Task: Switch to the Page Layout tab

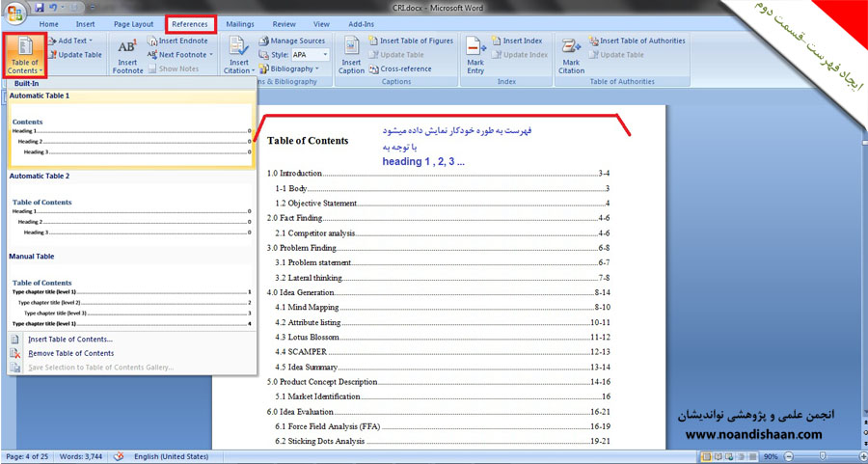Action: point(133,23)
